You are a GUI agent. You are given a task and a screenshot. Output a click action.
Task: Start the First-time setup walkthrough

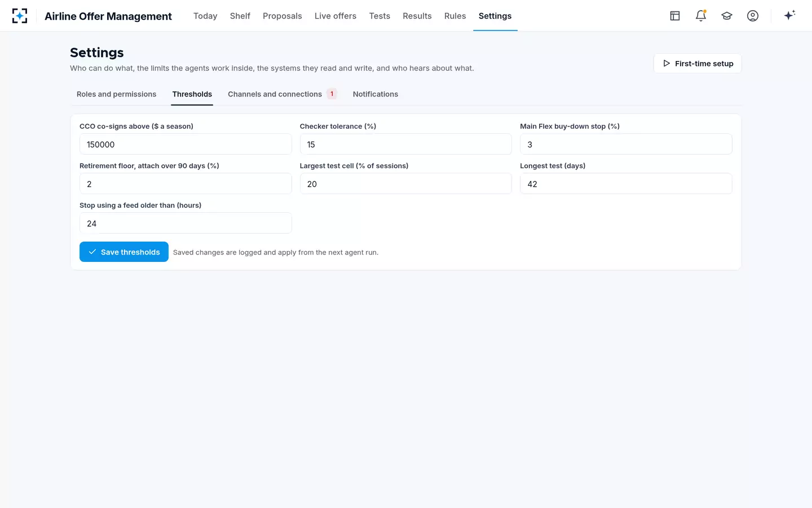[x=698, y=63]
